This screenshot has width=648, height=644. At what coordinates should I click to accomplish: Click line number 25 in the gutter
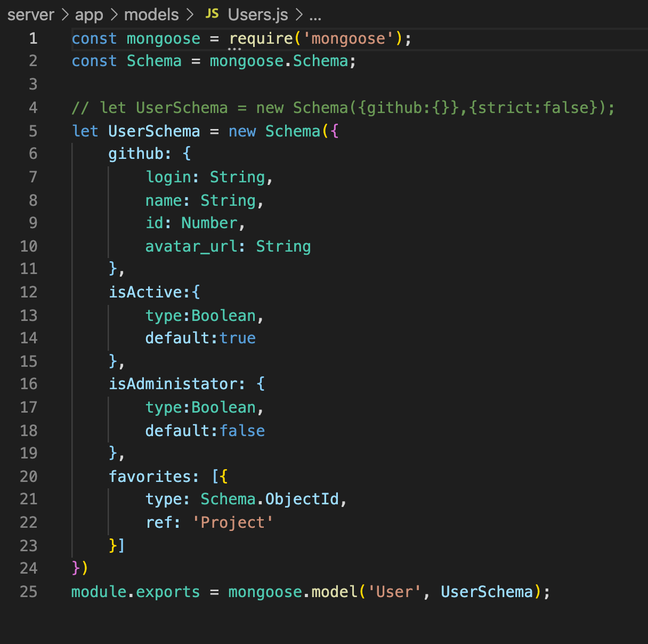click(29, 592)
